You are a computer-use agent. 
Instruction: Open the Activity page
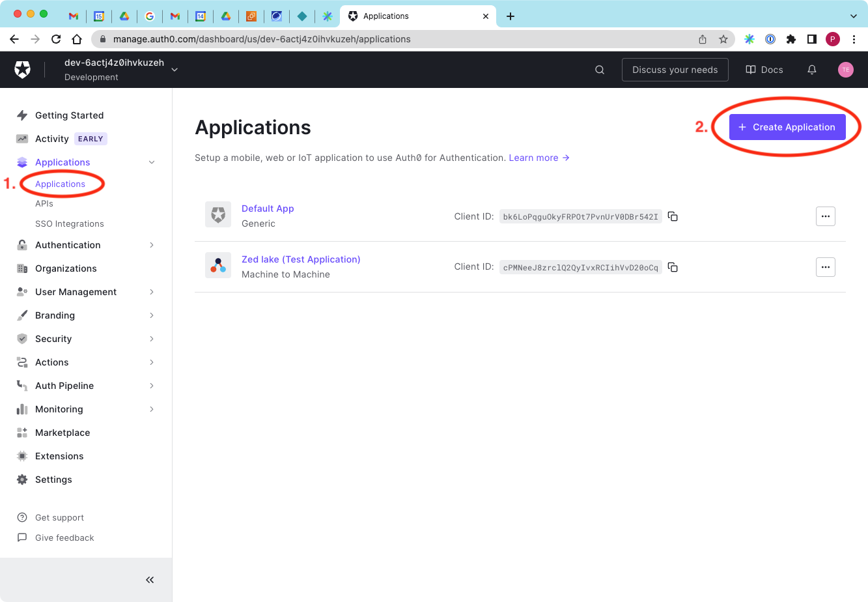point(52,139)
